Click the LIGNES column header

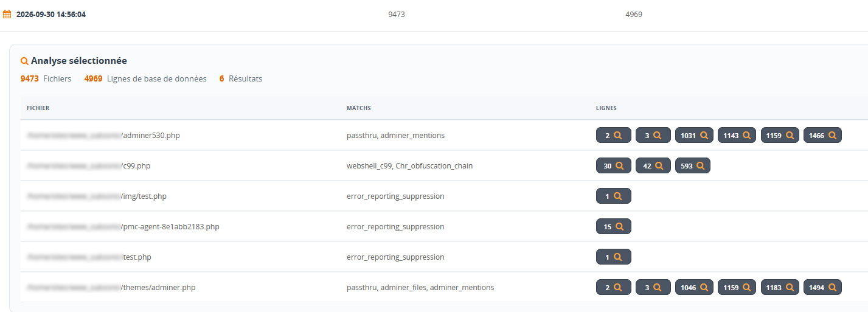[606, 108]
